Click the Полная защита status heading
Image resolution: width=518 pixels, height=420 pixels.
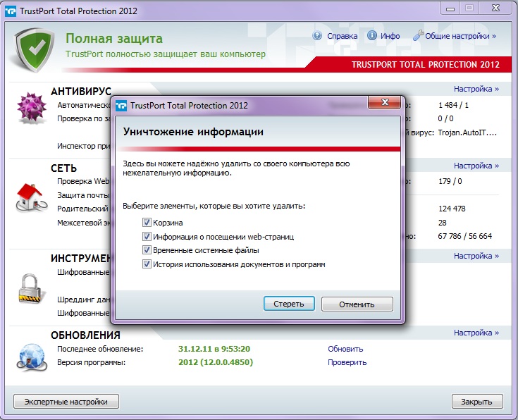114,39
